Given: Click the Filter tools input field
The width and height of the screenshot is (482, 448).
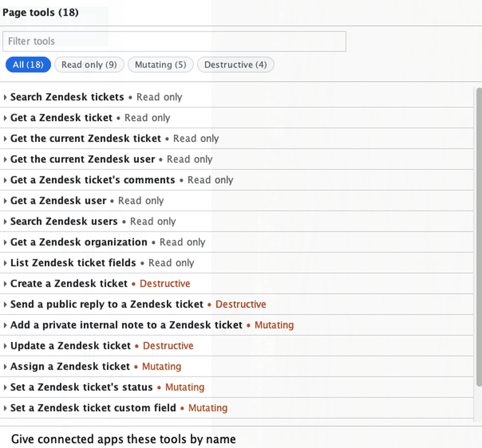Looking at the screenshot, I should (x=174, y=41).
